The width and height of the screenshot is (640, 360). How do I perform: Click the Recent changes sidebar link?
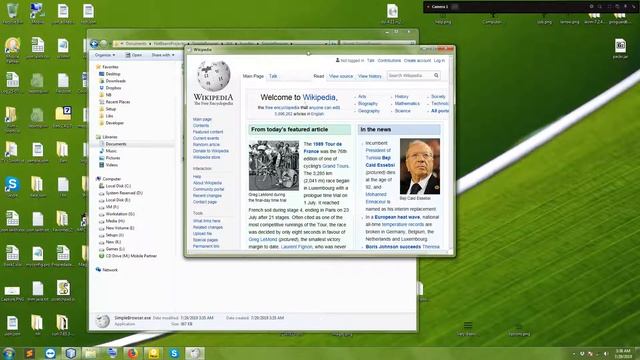pos(207,196)
